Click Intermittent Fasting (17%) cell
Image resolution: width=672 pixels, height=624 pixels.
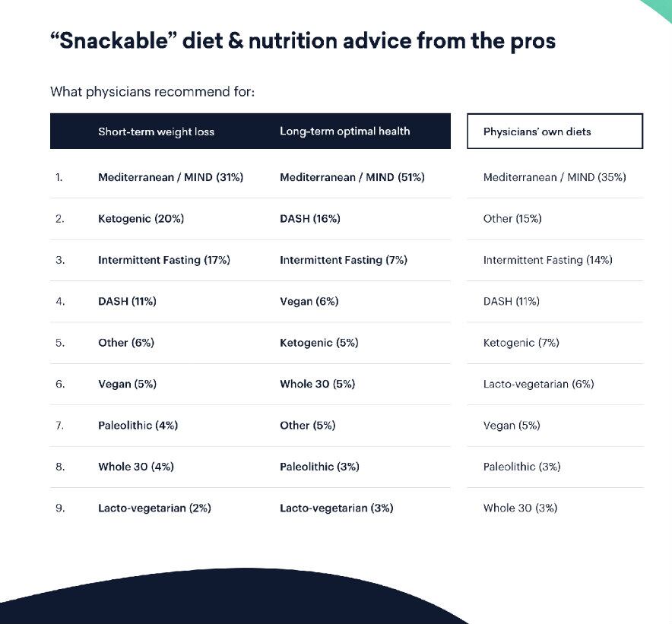163,260
